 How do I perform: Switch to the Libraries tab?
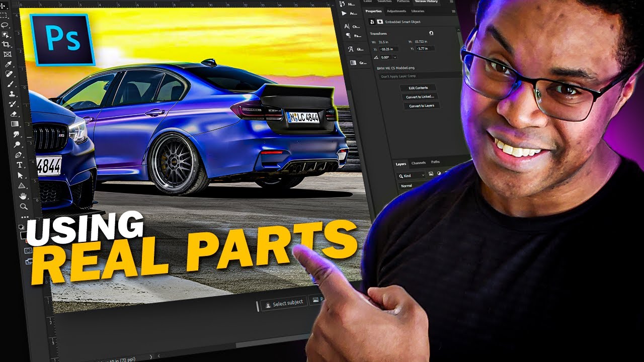click(418, 11)
